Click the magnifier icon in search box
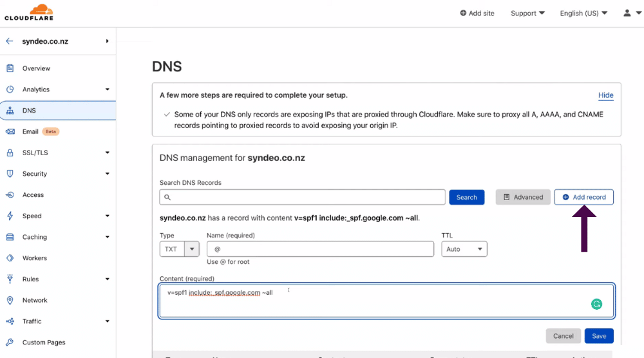 tap(167, 197)
